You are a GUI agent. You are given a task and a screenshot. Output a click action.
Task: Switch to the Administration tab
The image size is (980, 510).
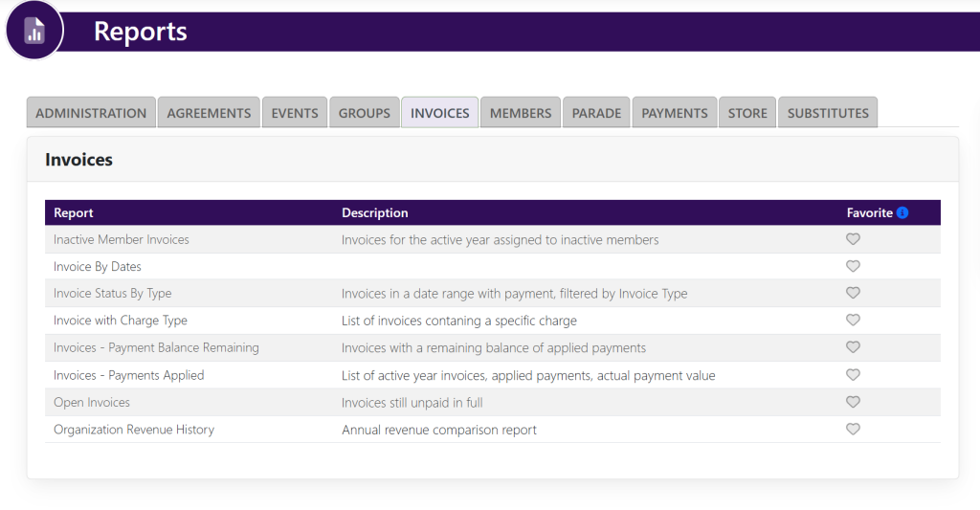coord(91,113)
